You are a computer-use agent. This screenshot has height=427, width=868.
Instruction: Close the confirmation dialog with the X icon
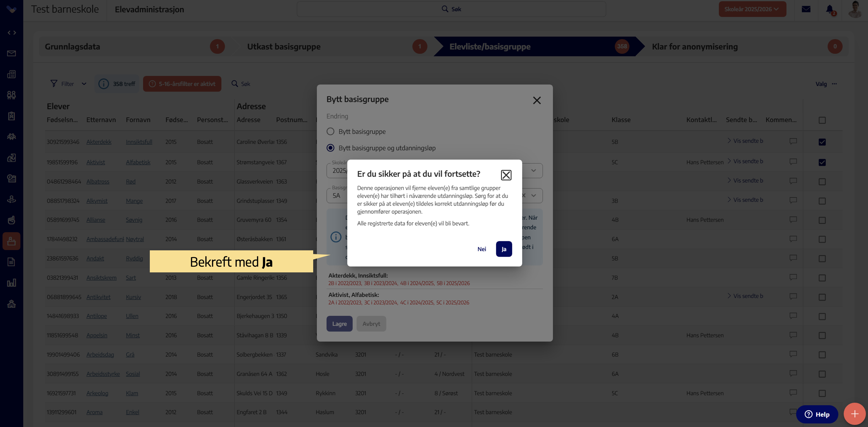pyautogui.click(x=506, y=175)
